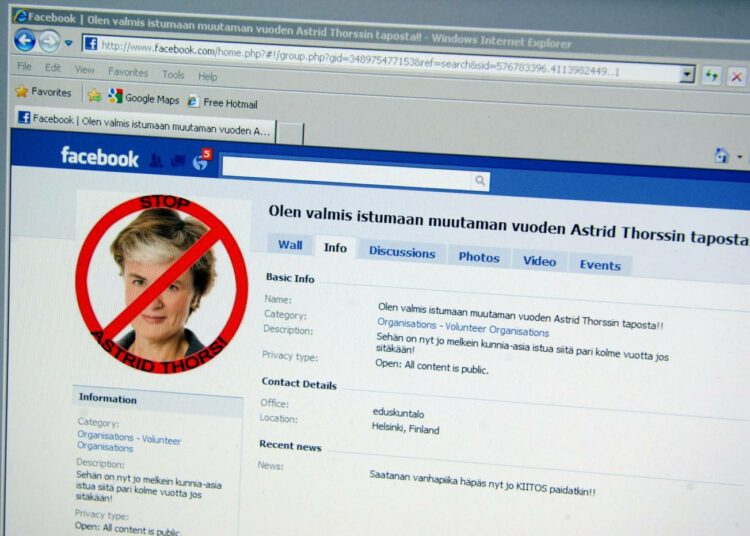Open the group's STOP profile picture

click(x=162, y=284)
